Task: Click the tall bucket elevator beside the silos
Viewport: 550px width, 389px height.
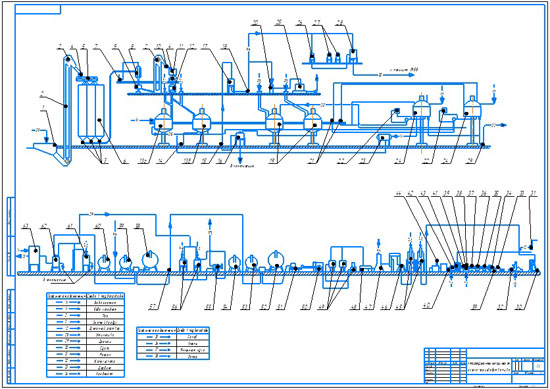Action: pos(67,110)
